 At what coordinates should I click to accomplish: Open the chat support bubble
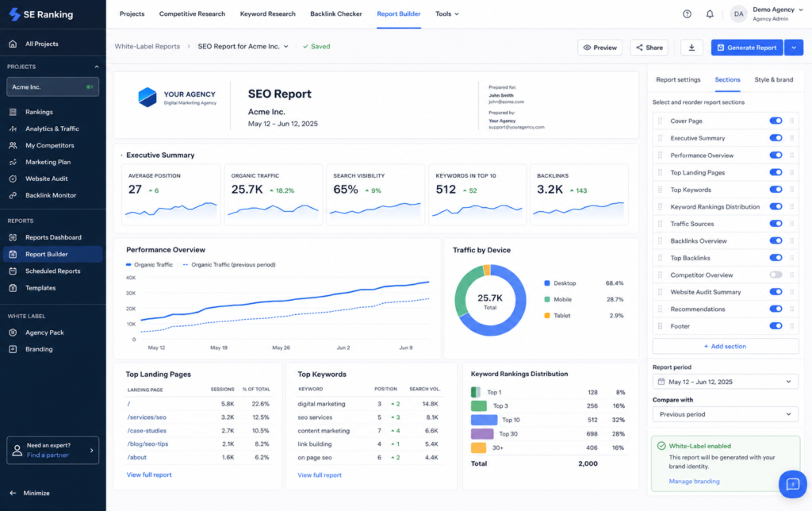click(792, 484)
